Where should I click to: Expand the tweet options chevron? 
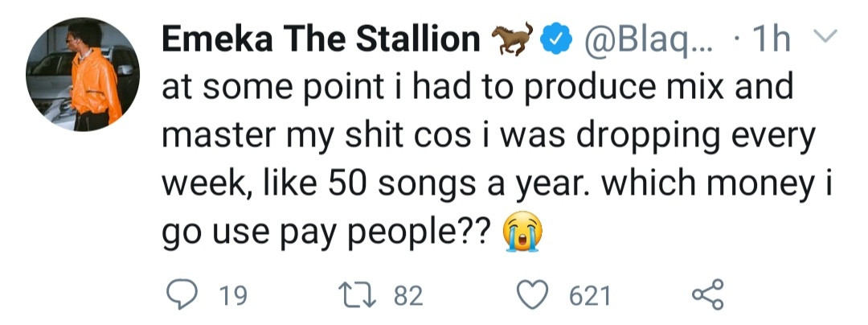(x=825, y=36)
